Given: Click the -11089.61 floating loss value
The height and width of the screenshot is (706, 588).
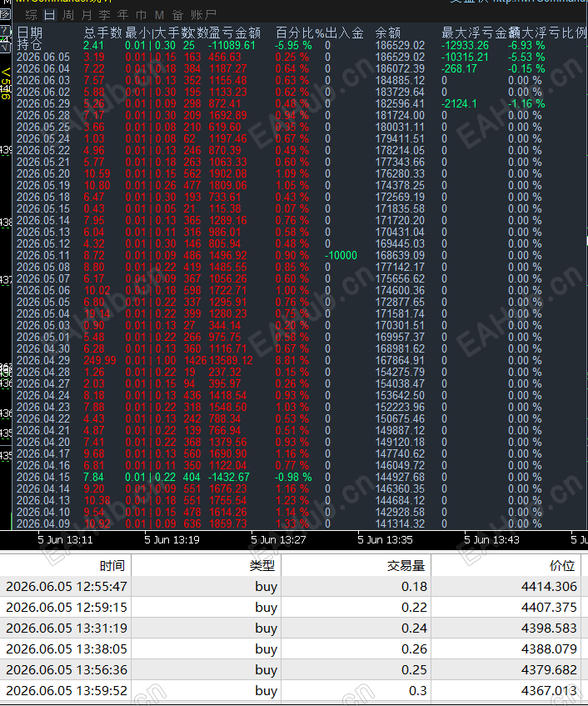Looking at the screenshot, I should click(x=232, y=46).
